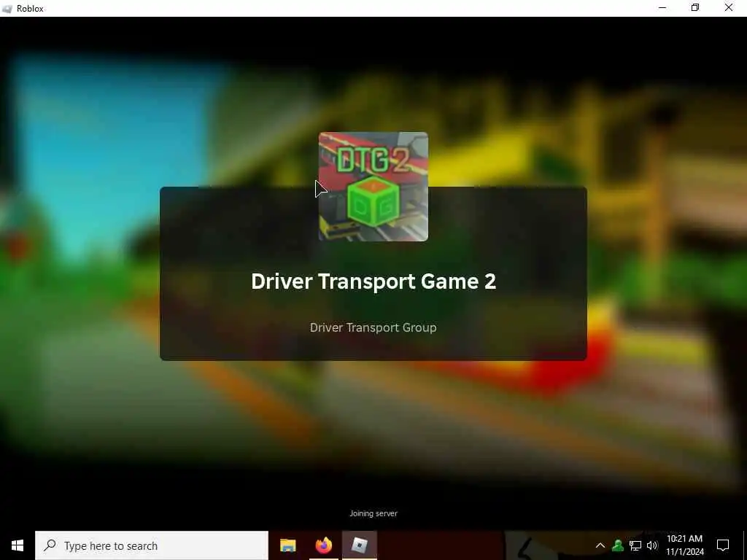This screenshot has height=560, width=747.
Task: Open the notification center icon
Action: [x=723, y=545]
